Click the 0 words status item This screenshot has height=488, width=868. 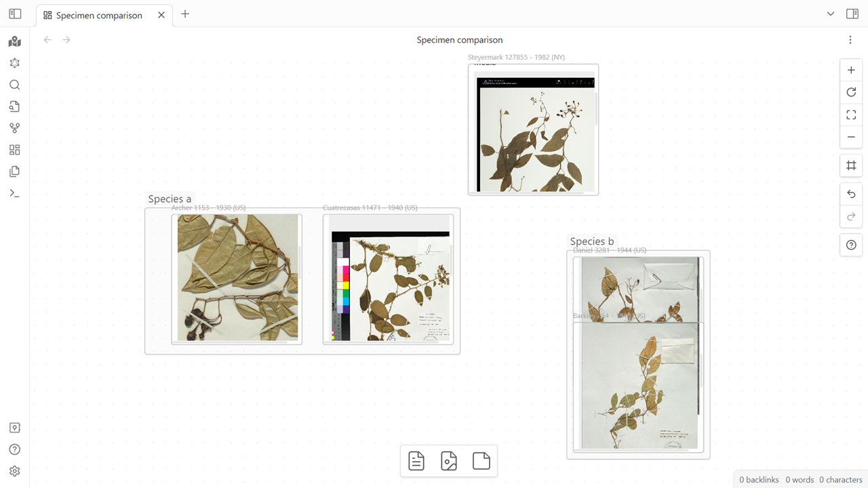800,480
